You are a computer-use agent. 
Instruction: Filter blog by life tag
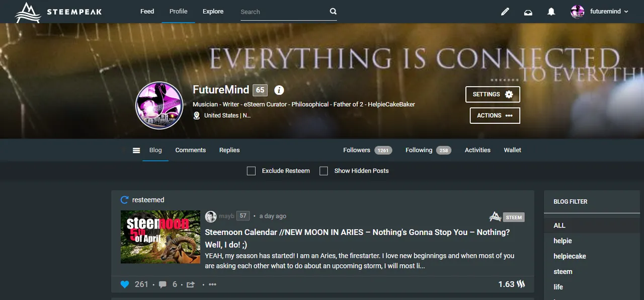[x=558, y=287]
